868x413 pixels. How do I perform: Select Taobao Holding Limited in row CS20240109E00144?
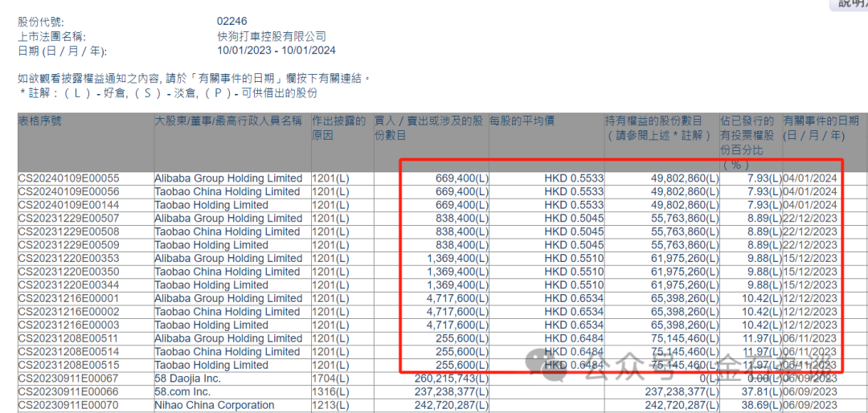211,206
